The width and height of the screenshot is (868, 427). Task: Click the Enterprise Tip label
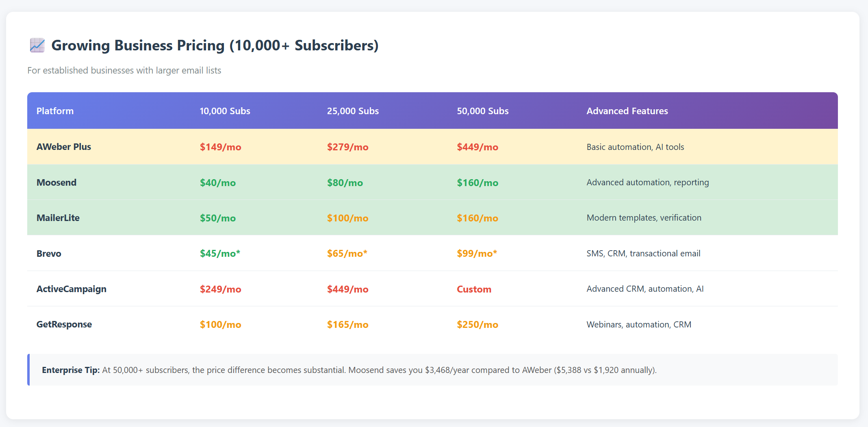[71, 370]
